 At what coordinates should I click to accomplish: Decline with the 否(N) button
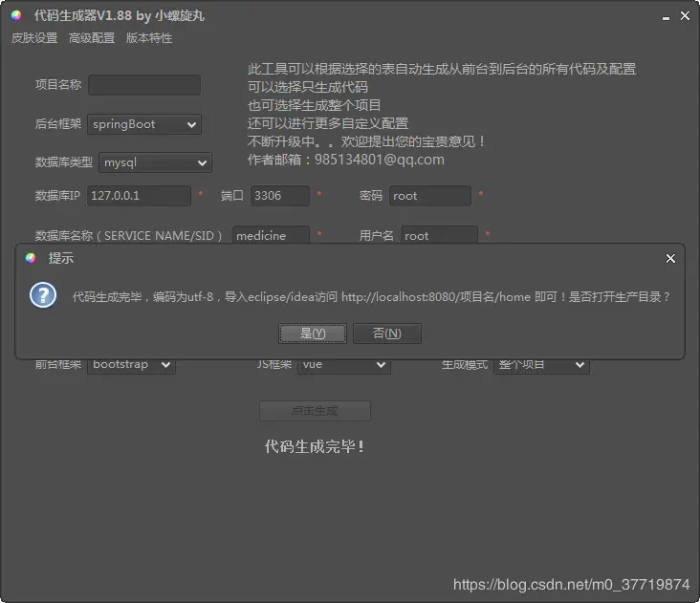click(x=387, y=334)
